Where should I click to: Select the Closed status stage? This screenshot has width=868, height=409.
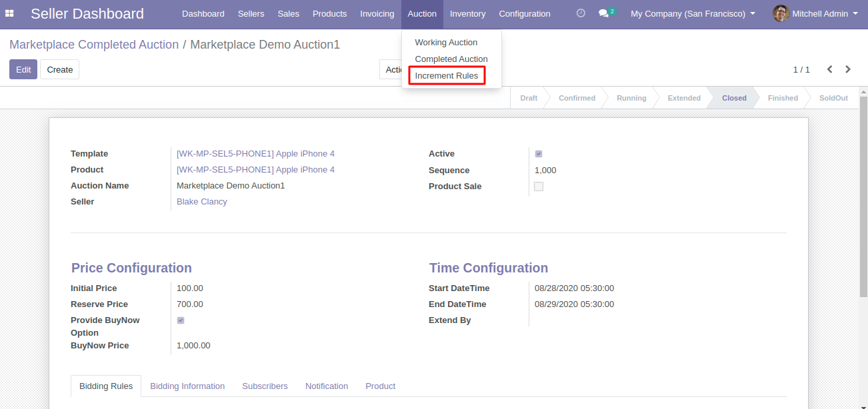click(734, 98)
